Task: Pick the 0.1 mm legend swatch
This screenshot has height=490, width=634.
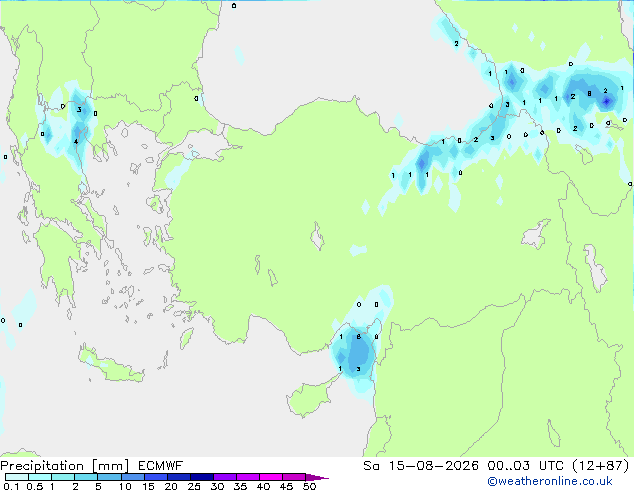Action: 17,477
